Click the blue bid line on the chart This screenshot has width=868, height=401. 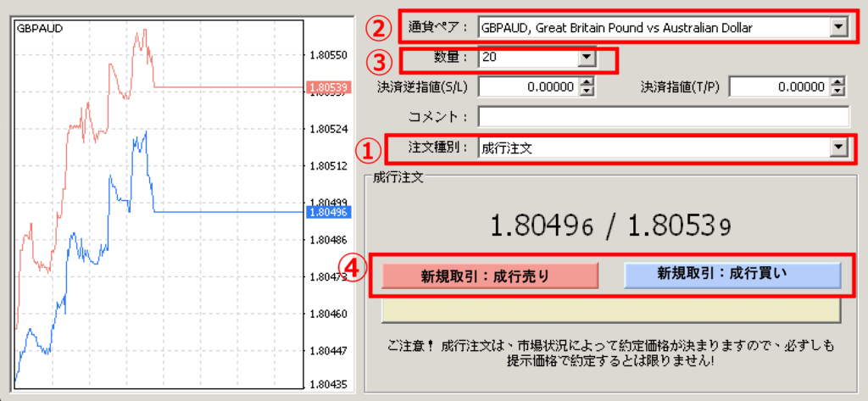pos(229,212)
